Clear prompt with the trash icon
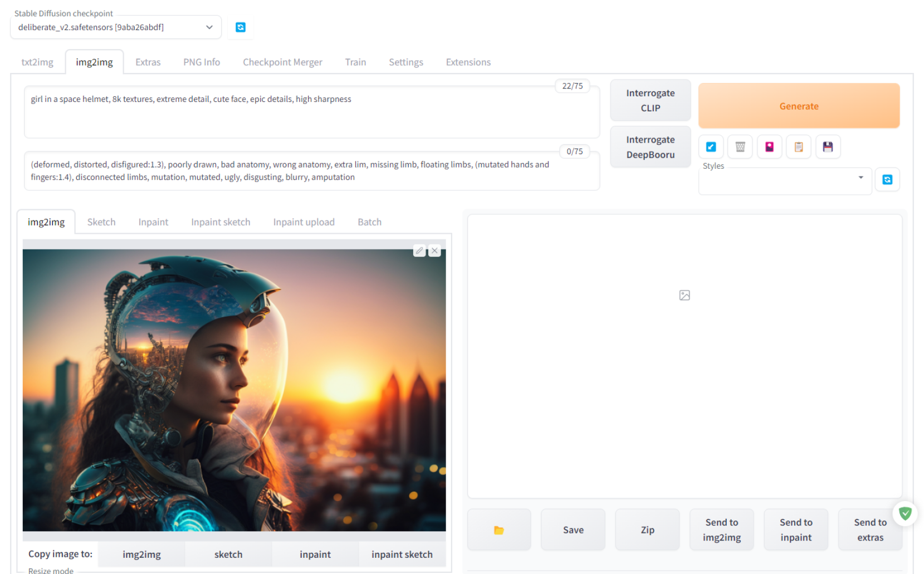This screenshot has height=574, width=924. [740, 147]
